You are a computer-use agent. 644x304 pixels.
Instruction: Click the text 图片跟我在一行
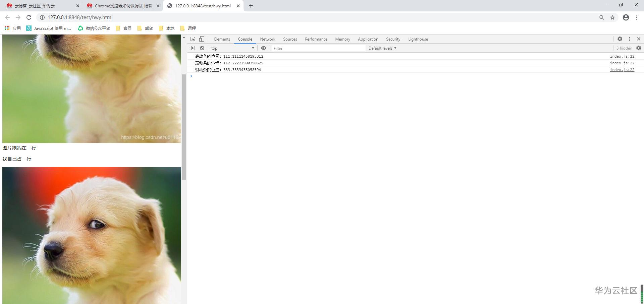click(19, 148)
